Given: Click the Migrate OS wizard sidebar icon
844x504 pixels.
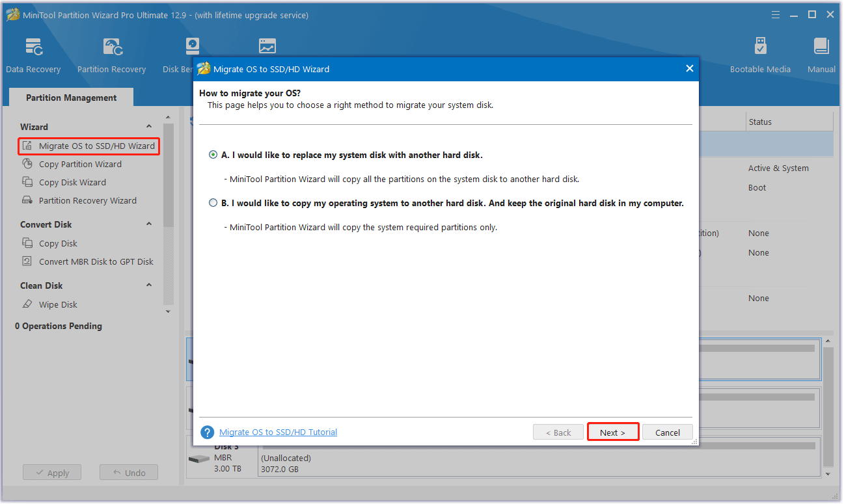Looking at the screenshot, I should [x=27, y=146].
